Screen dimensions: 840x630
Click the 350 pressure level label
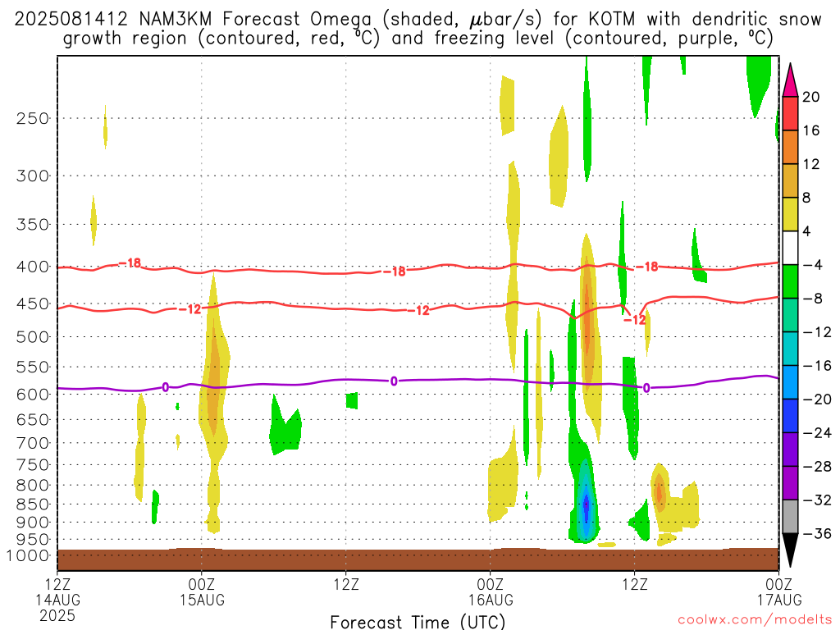33,225
